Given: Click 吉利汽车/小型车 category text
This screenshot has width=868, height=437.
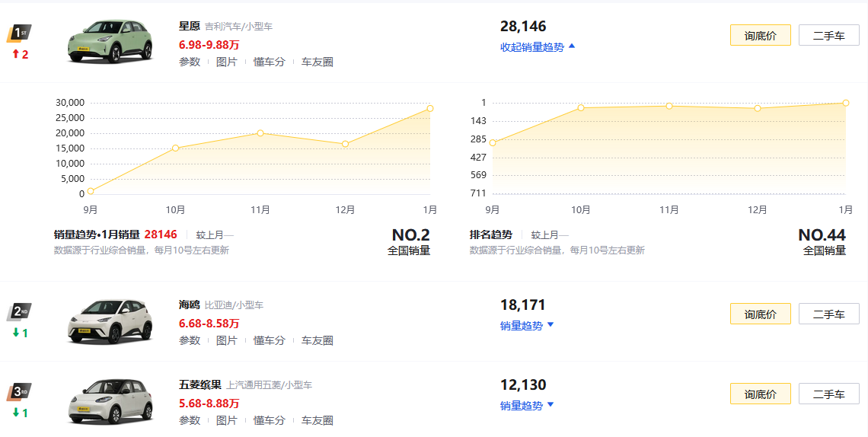Looking at the screenshot, I should coord(238,27).
